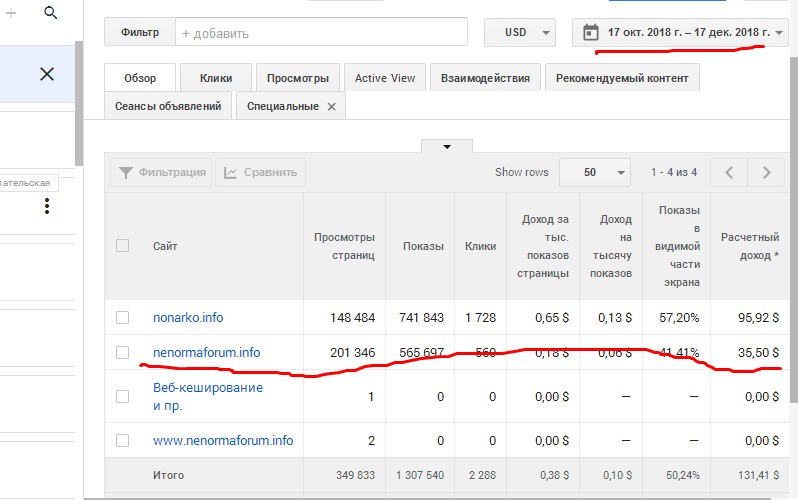Switch to the Клики tab

tap(216, 78)
